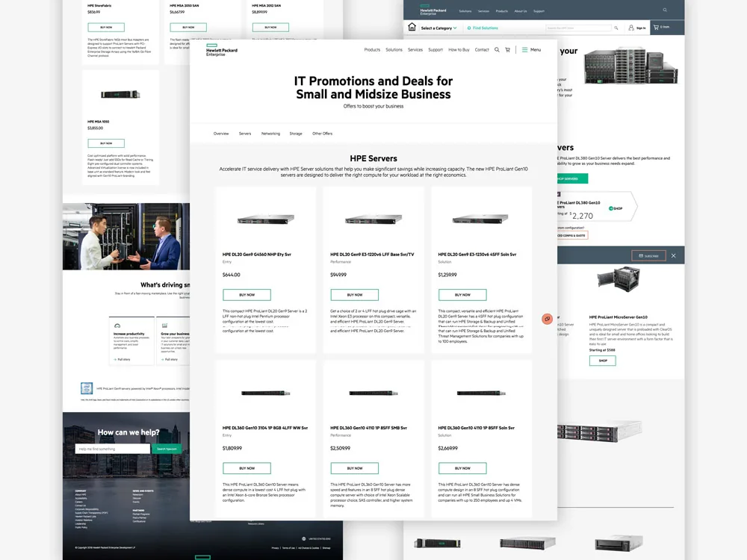Screen dimensions: 747x560
Task: Click Solutions in the right page's dark header
Action: (x=465, y=11)
